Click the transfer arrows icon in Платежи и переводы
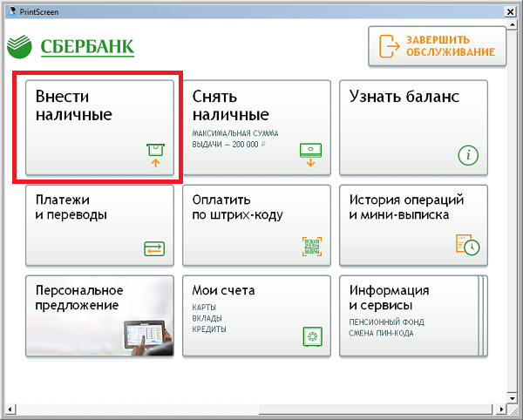 pyautogui.click(x=154, y=248)
